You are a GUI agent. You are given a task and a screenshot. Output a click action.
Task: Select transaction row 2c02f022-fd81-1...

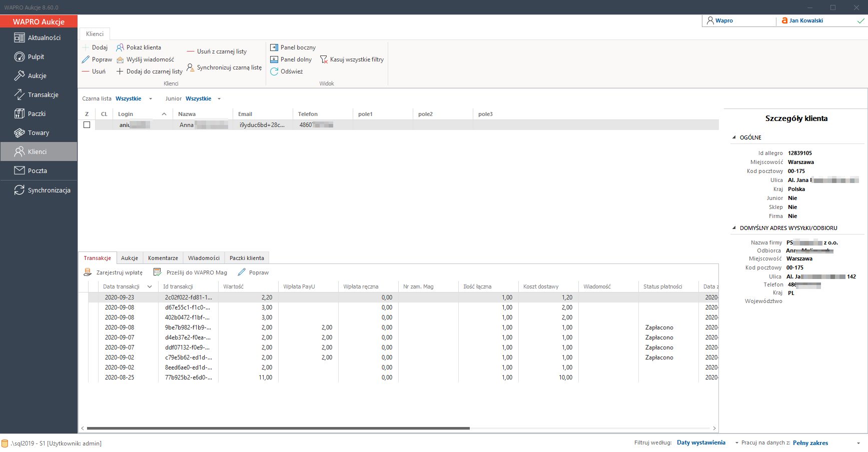point(403,297)
